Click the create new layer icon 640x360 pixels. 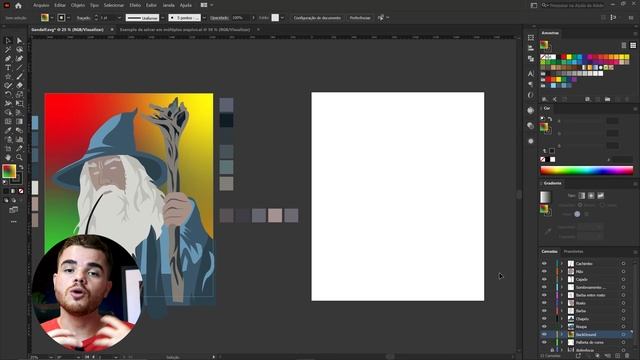[617, 356]
